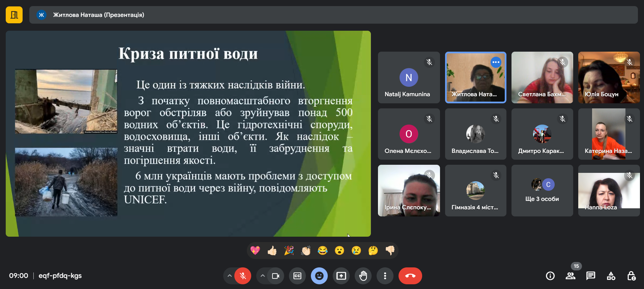Show the participants list

[x=570, y=276]
